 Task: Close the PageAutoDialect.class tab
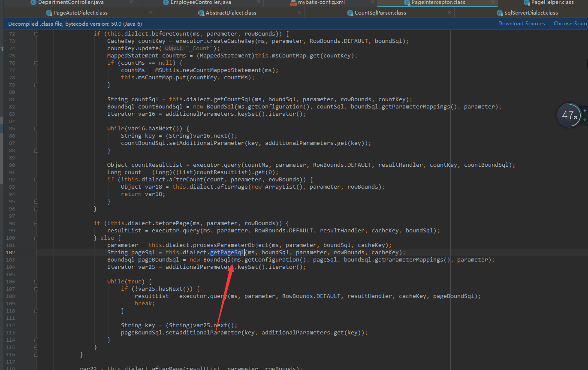[x=151, y=13]
